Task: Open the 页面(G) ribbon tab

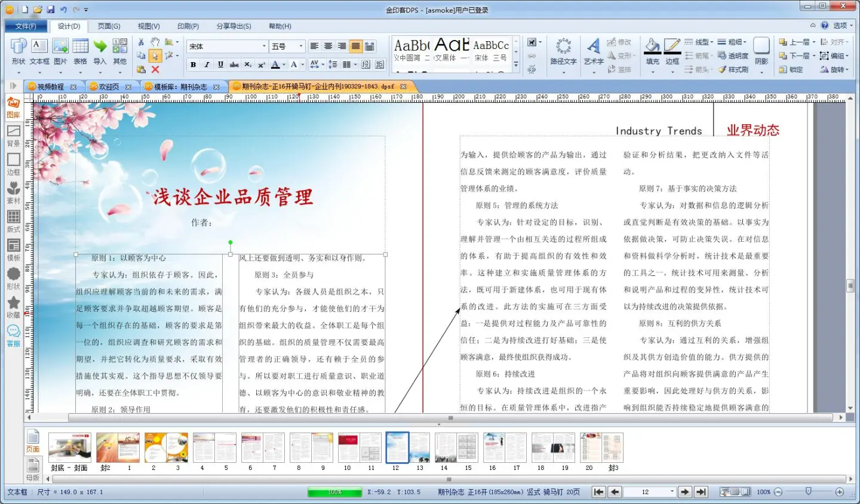Action: coord(109,26)
